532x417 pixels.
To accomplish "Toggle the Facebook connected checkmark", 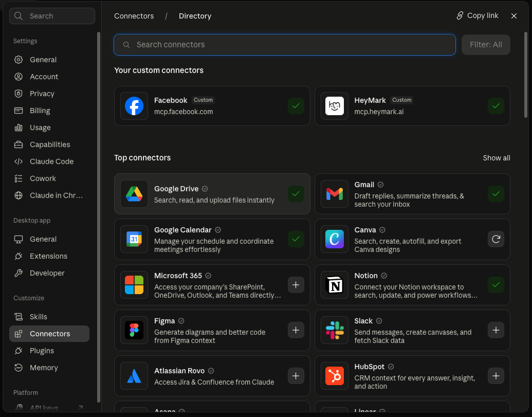I will tap(296, 106).
